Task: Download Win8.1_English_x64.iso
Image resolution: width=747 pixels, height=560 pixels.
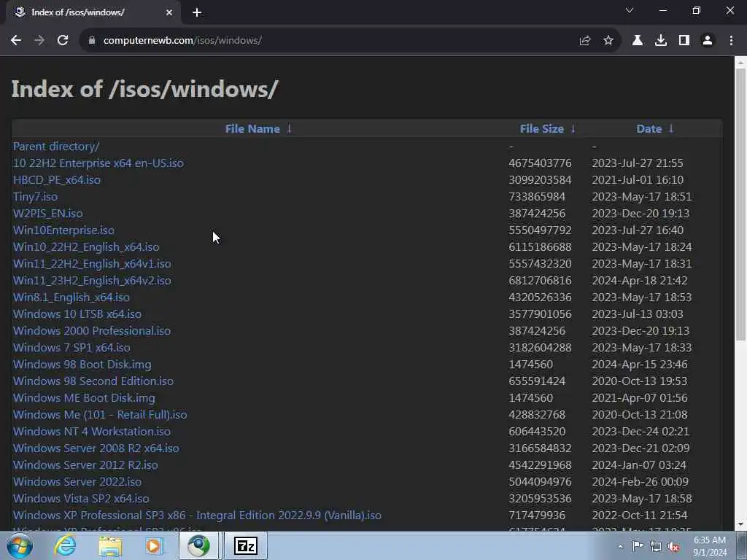Action: pos(71,297)
